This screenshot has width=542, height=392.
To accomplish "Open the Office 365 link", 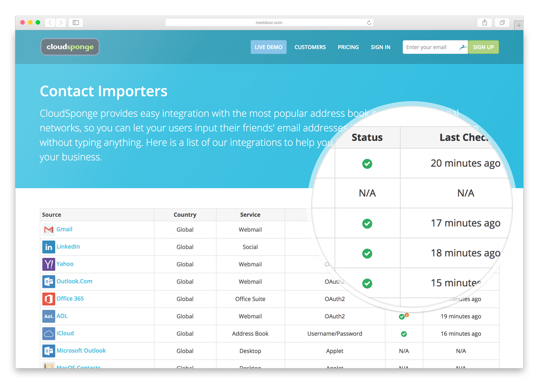I will 70,299.
